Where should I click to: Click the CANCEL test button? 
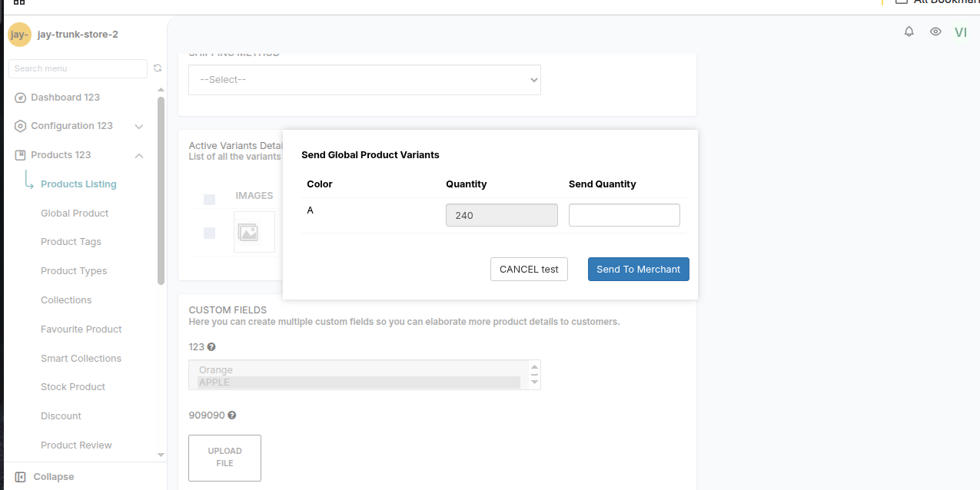pos(529,269)
